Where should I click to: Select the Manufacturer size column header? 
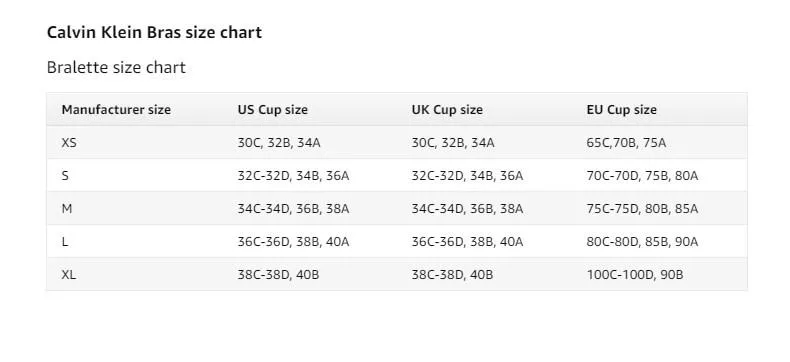pos(116,110)
